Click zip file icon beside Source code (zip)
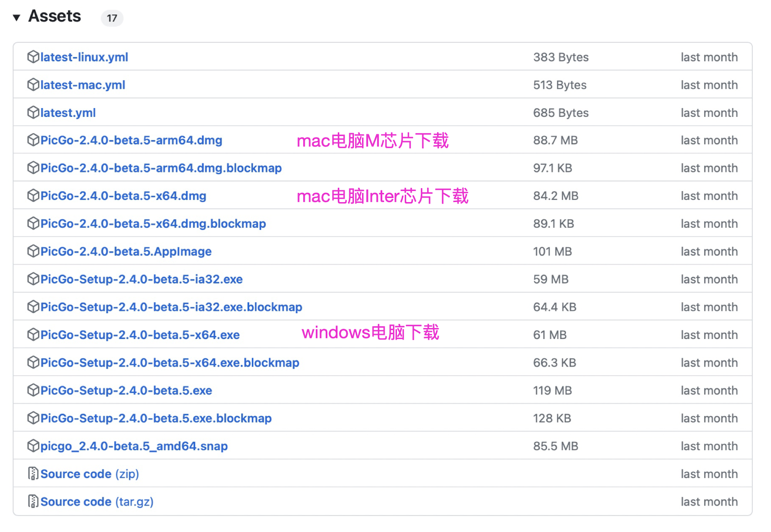771x532 pixels. [33, 474]
